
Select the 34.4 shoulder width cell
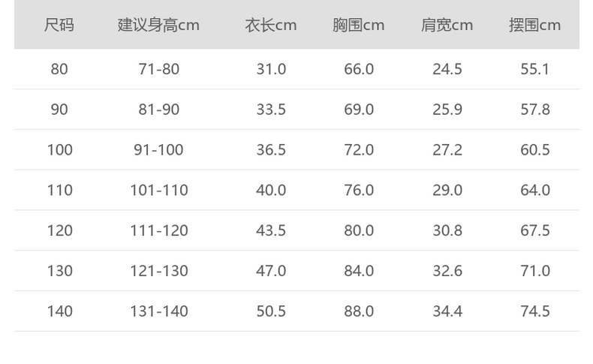coord(447,311)
